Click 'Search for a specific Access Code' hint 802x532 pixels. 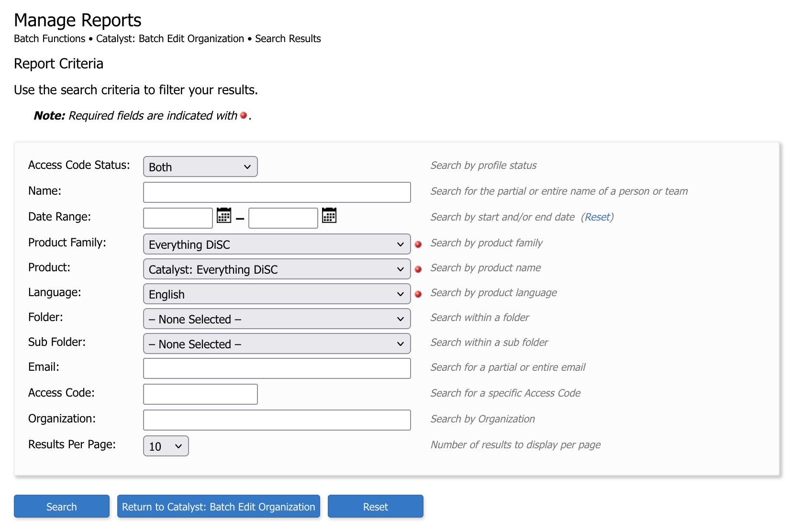[506, 393]
